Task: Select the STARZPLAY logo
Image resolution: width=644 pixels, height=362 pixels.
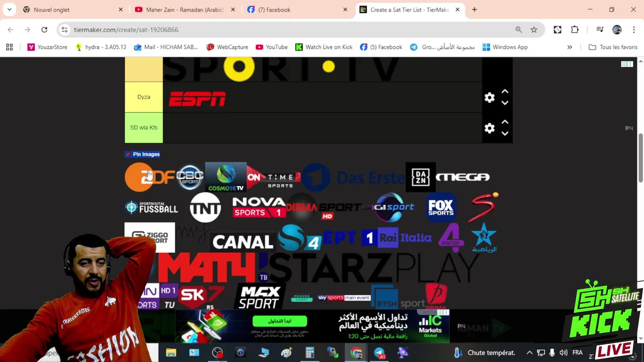Action: coord(373,268)
